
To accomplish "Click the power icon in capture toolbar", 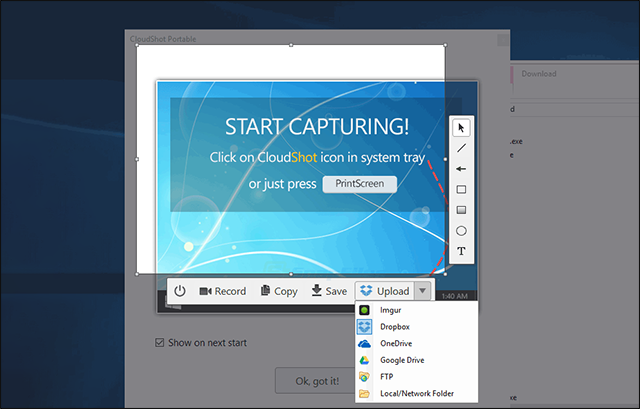I will (180, 291).
